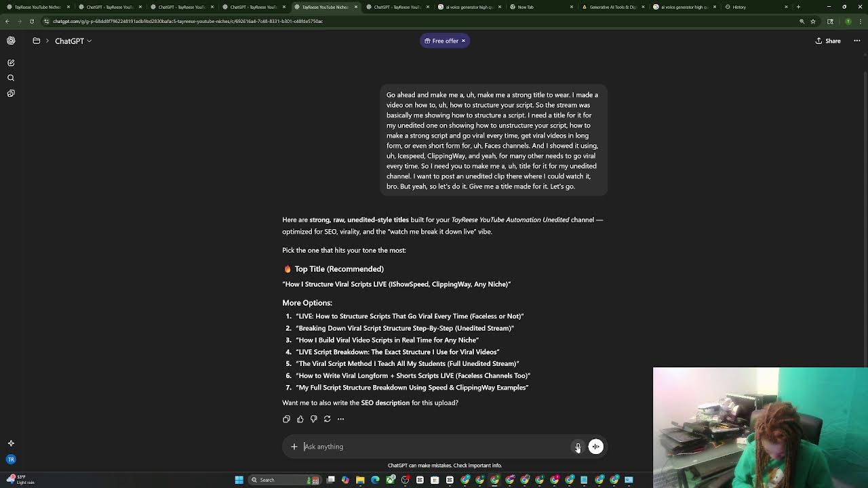Go back in the browser
Screen dimensions: 868x488
coord(7,21)
